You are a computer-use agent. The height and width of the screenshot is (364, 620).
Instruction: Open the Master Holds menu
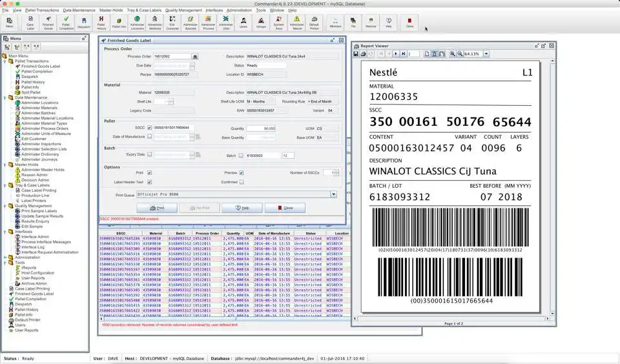(x=111, y=10)
